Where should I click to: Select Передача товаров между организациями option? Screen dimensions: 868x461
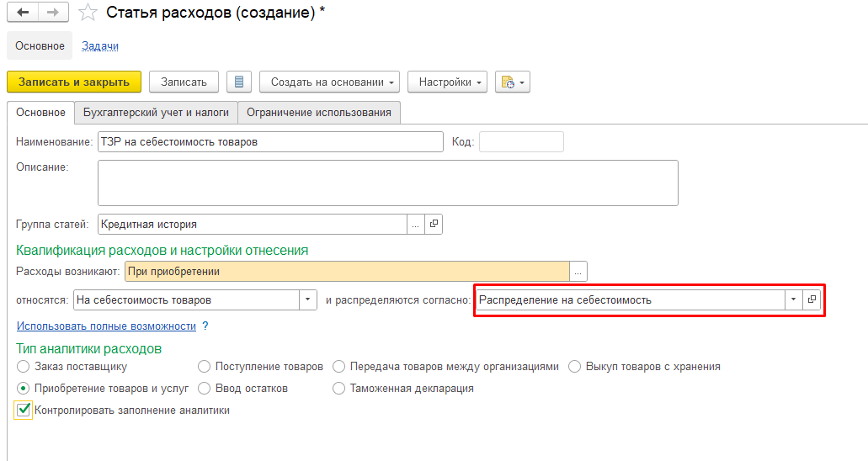click(338, 367)
